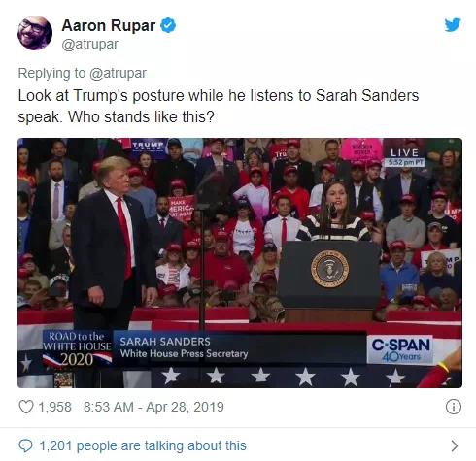The image size is (476, 461).
Task: Click the Road to the White House 2020 graphic
Action: pyautogui.click(x=77, y=348)
